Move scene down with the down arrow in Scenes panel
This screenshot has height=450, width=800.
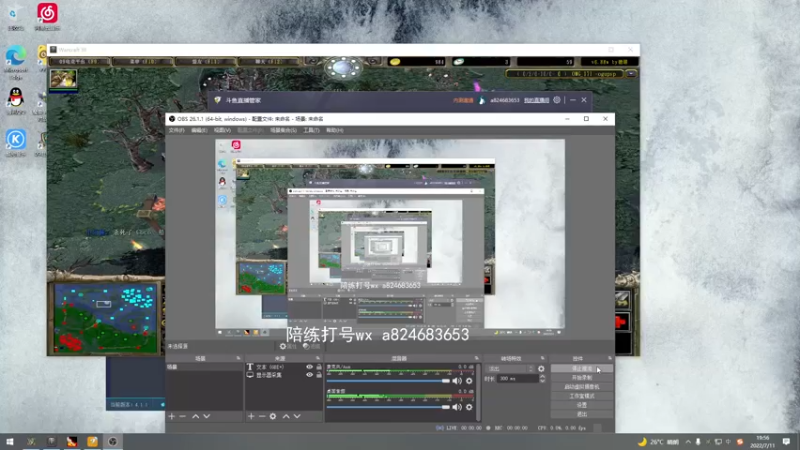tap(207, 416)
